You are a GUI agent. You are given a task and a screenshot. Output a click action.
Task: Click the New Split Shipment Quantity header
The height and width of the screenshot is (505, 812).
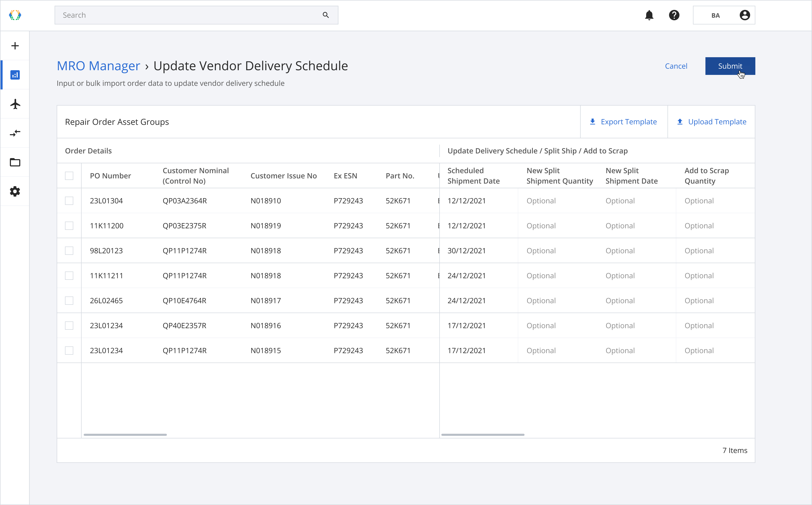coord(560,176)
